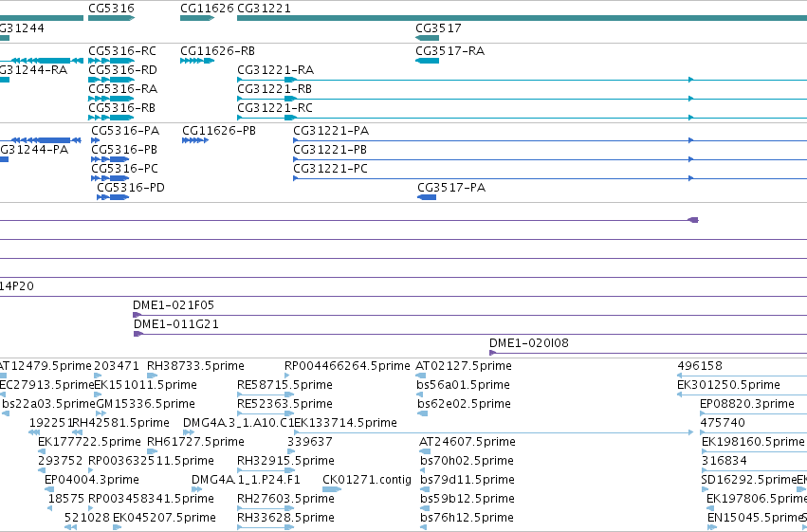The image size is (807, 532).
Task: Select protein CG5316-PC
Action: (124, 169)
